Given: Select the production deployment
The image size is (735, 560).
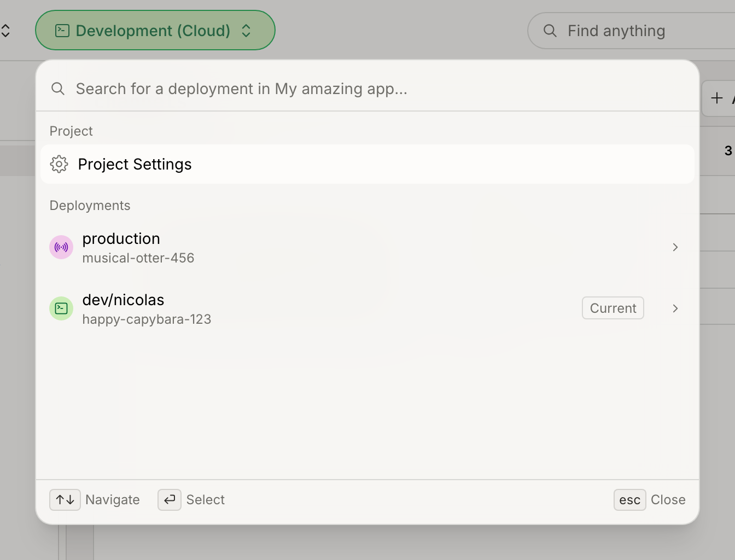Looking at the screenshot, I should [x=367, y=247].
